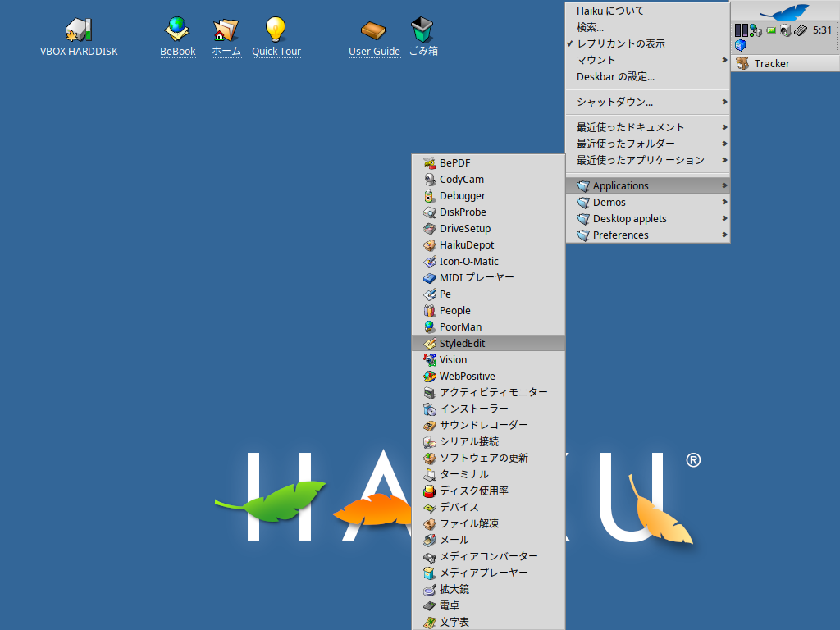Click the Haiku leaf Deskbar logo
Image resolution: width=840 pixels, height=630 pixels.
coord(784,11)
